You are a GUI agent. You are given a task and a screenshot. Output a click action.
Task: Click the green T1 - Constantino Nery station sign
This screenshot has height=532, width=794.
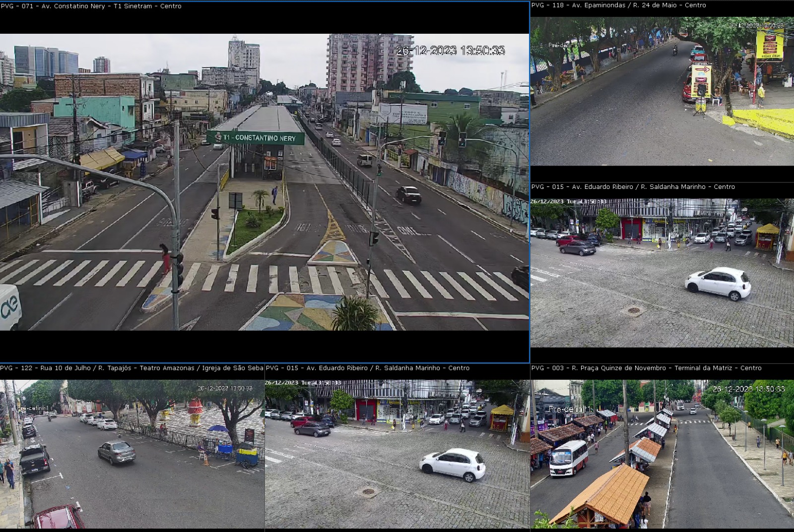click(x=256, y=138)
